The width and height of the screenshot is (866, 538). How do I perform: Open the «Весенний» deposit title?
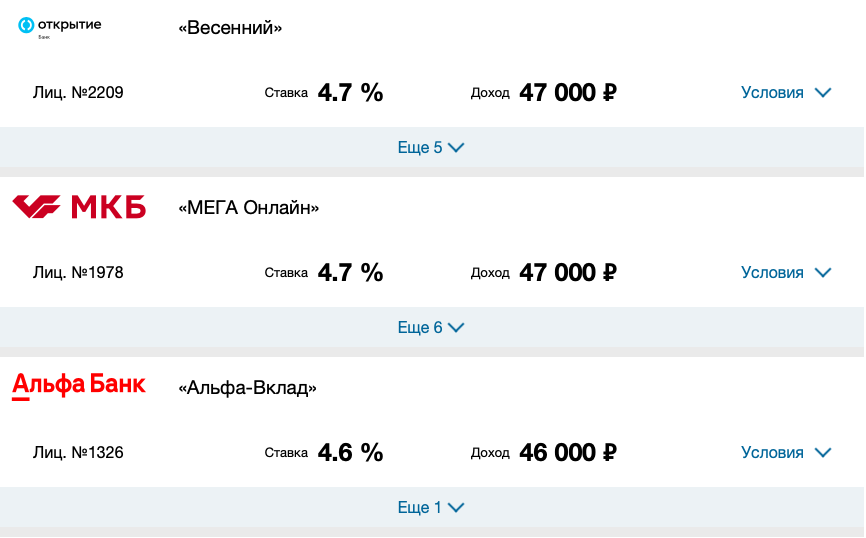[230, 28]
